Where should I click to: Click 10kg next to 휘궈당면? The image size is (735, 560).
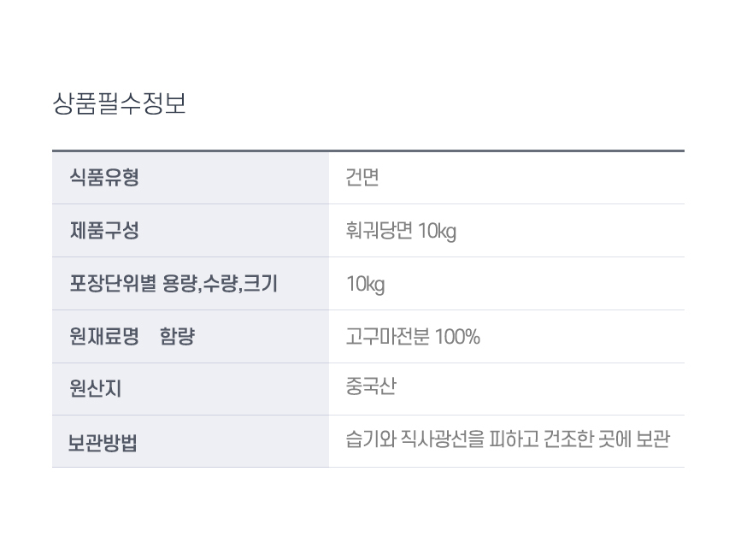[x=438, y=232]
